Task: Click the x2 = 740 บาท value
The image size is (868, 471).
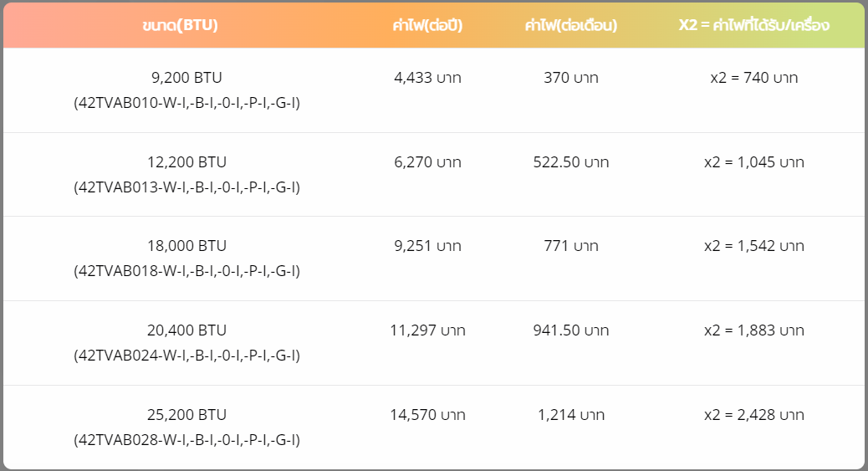Action: [x=754, y=78]
